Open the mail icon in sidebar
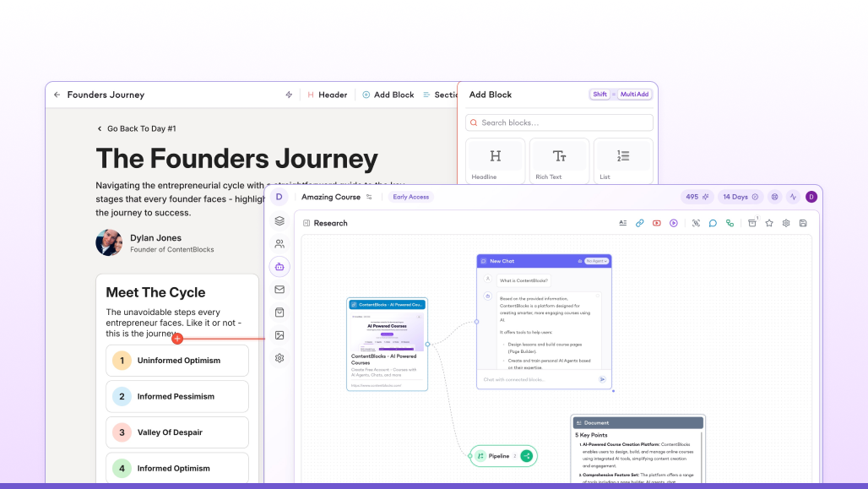Image resolution: width=868 pixels, height=489 pixels. [x=279, y=290]
